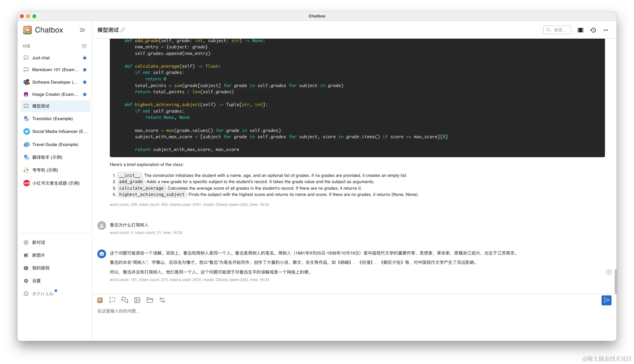Image resolution: width=634 pixels, height=364 pixels.
Task: Click the scroll-to-top arrow circle icon
Action: 608,272
